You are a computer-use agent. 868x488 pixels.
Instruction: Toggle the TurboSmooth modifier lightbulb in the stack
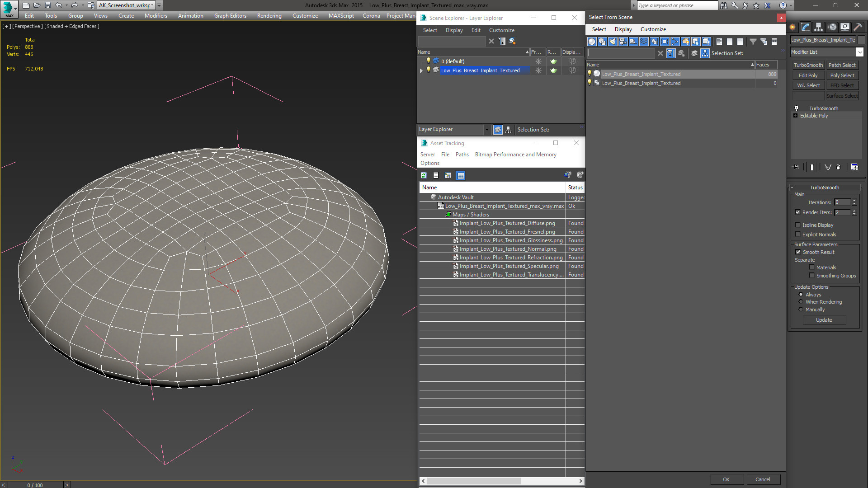797,108
